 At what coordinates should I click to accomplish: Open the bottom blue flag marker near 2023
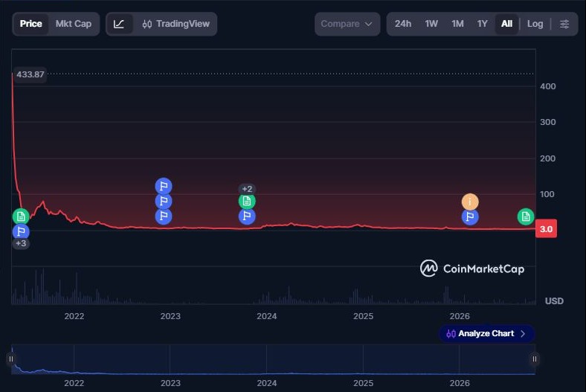click(x=164, y=216)
